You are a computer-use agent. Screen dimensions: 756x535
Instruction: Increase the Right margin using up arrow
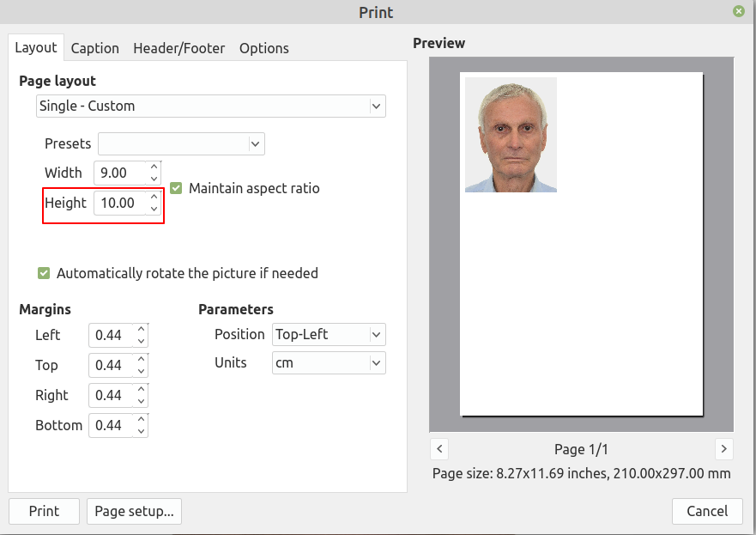tap(142, 389)
